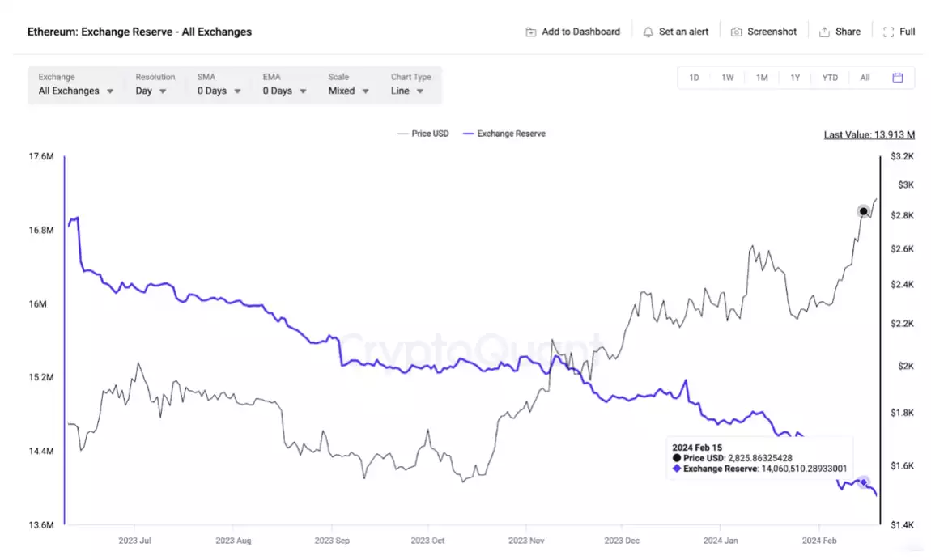Click the Set an alert button label

pos(682,31)
